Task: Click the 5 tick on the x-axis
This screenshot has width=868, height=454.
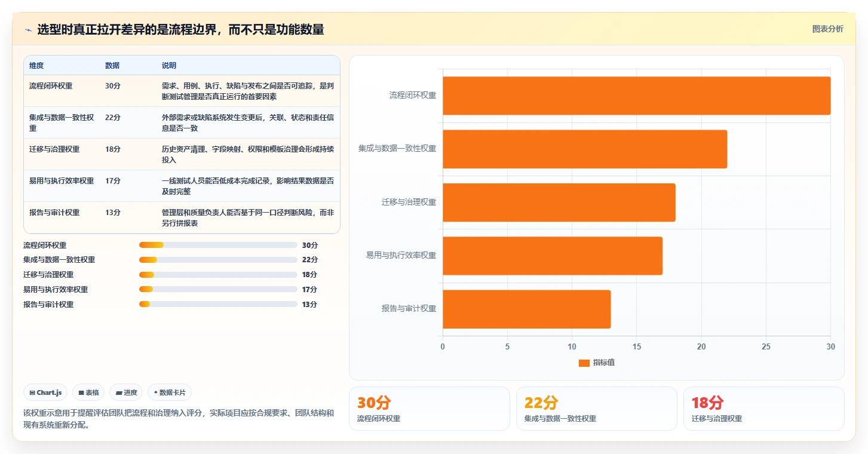Action: pyautogui.click(x=507, y=347)
